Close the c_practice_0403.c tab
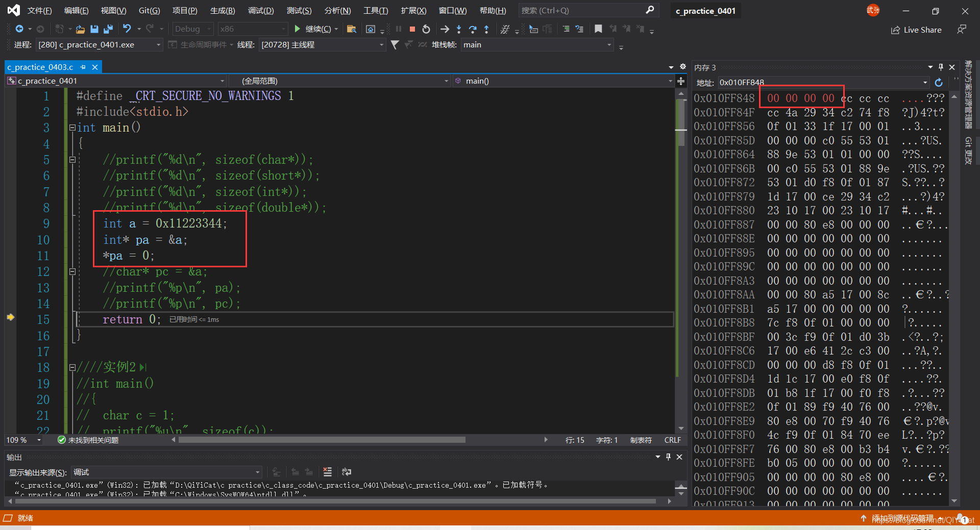The height and width of the screenshot is (530, 980). click(95, 67)
